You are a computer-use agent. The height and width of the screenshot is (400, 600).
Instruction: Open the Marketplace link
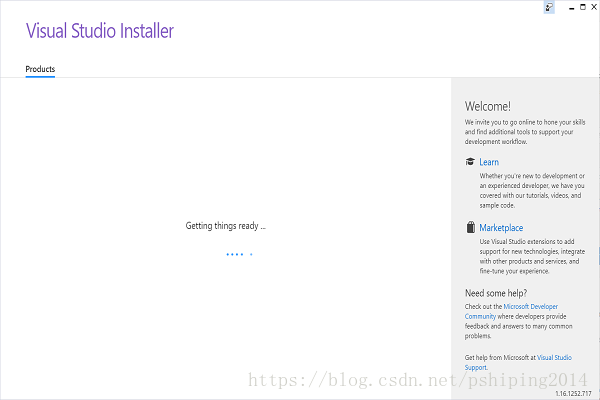tap(501, 228)
